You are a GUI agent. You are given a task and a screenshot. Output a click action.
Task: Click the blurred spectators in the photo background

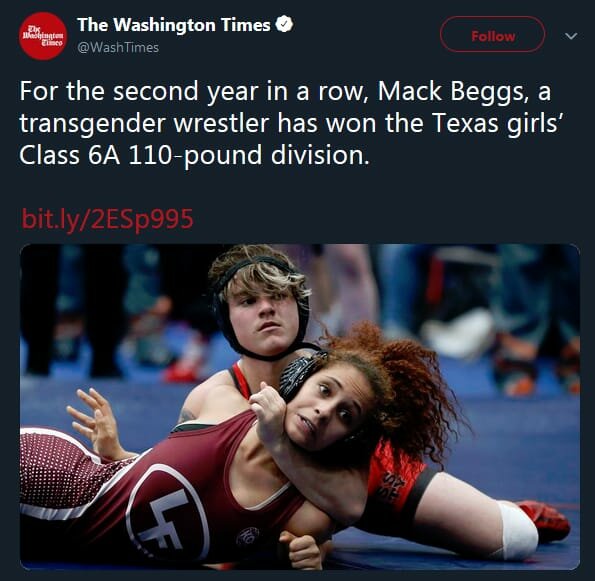[474, 311]
